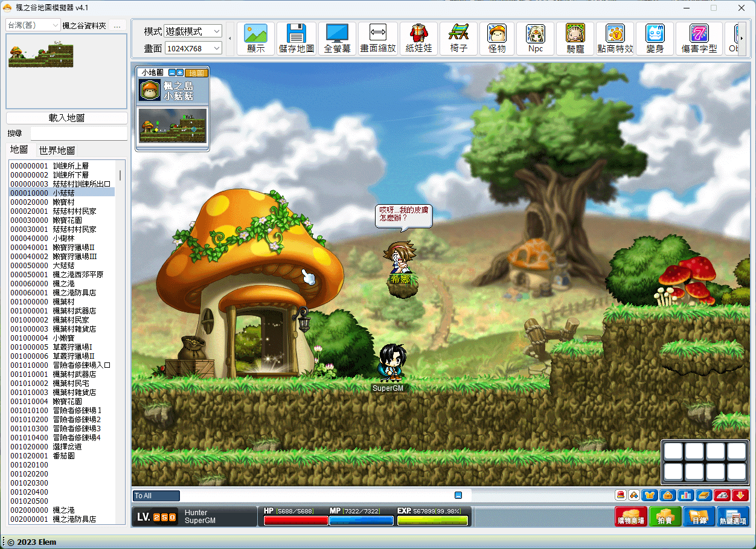Open the 台灣(舊) region dropdown
Image resolution: width=756 pixels, height=549 pixels.
33,25
